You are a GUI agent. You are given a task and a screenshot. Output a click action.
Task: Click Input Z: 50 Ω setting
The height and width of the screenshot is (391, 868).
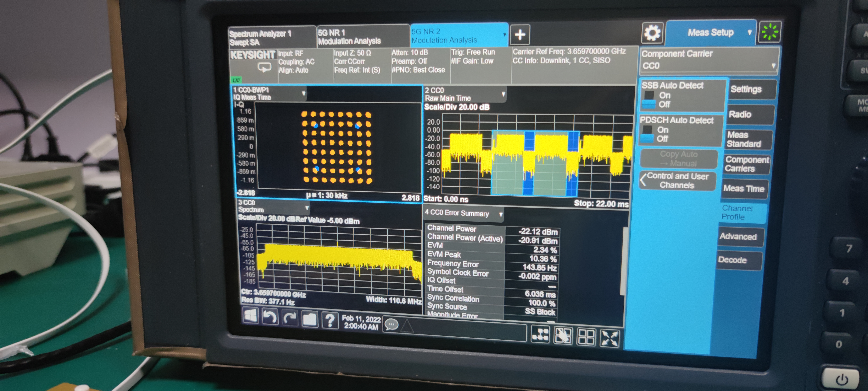[x=352, y=53]
